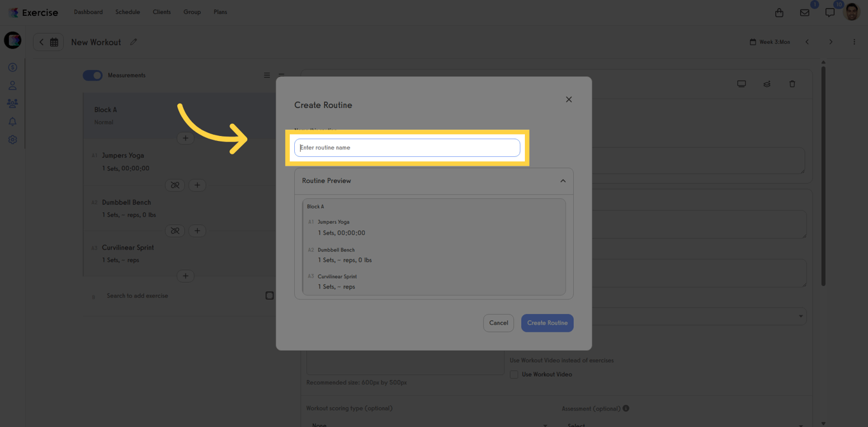
Task: Collapse the Routine Preview section
Action: (x=562, y=180)
